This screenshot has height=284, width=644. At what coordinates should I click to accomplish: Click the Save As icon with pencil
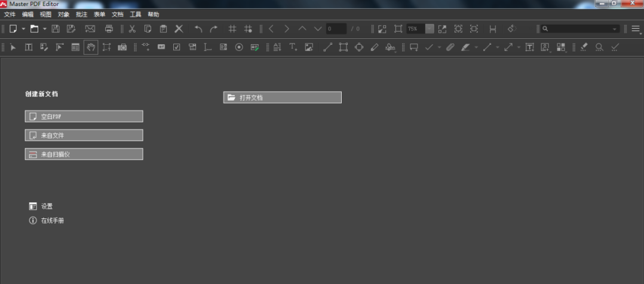pyautogui.click(x=71, y=29)
